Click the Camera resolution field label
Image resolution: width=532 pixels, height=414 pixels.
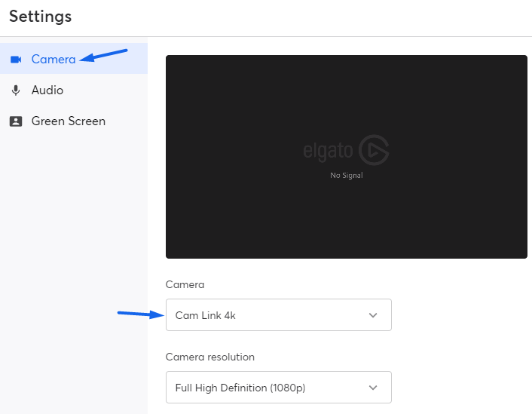pyautogui.click(x=210, y=357)
